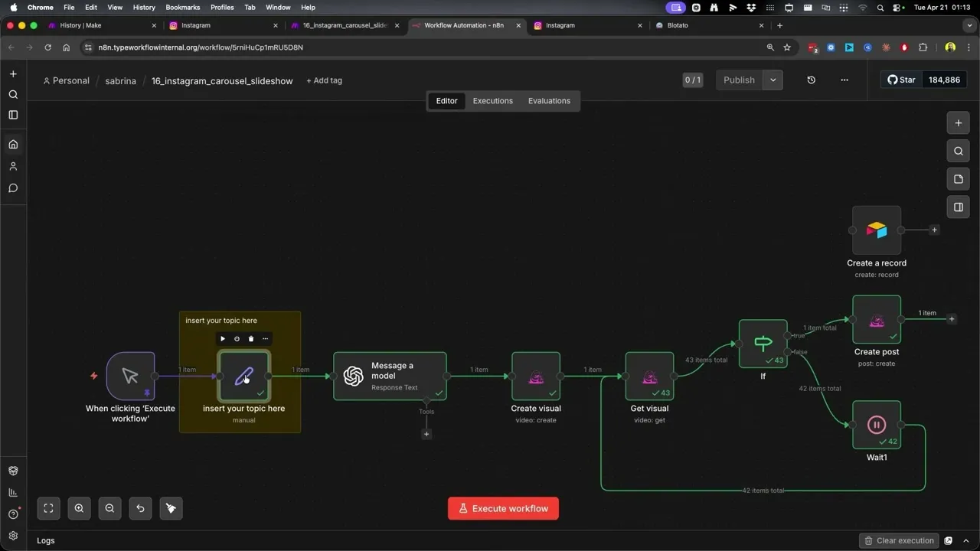
Task: Select the Airtable Create a record node
Action: pos(877,230)
